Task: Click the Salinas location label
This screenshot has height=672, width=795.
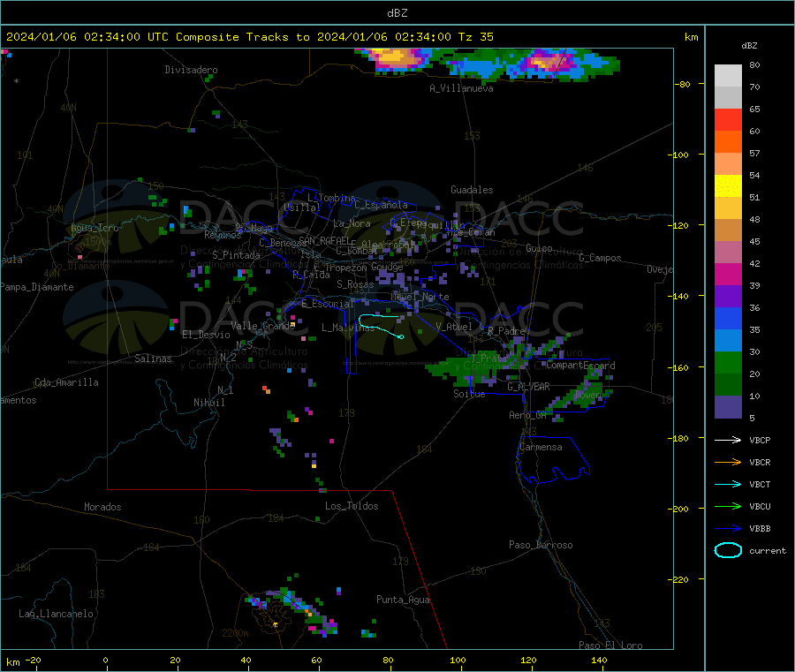Action: 153,359
